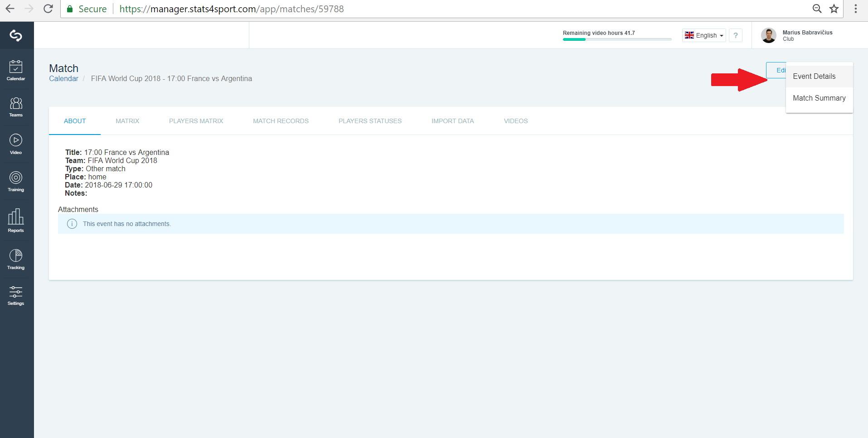868x438 pixels.
Task: Click the browser back arrow
Action: (x=10, y=9)
